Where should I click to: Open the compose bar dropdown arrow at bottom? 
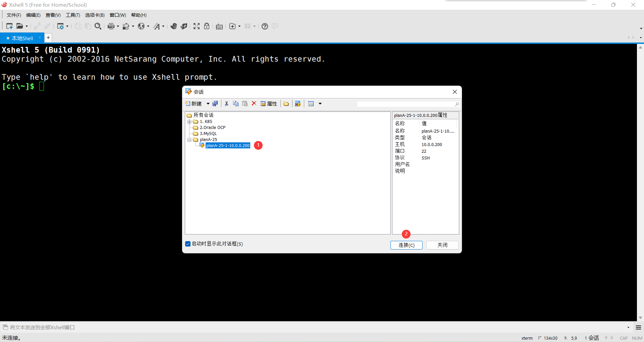(x=628, y=327)
